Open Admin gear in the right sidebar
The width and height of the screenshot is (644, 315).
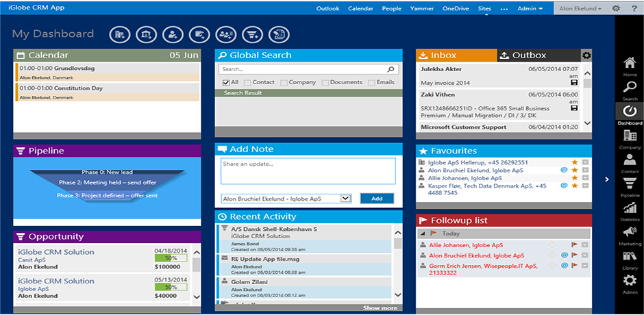(630, 285)
